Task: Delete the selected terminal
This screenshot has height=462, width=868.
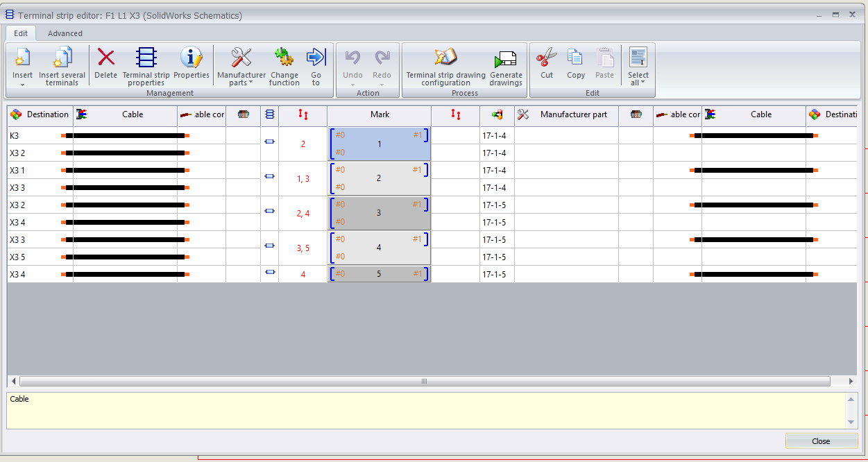Action: coord(105,58)
